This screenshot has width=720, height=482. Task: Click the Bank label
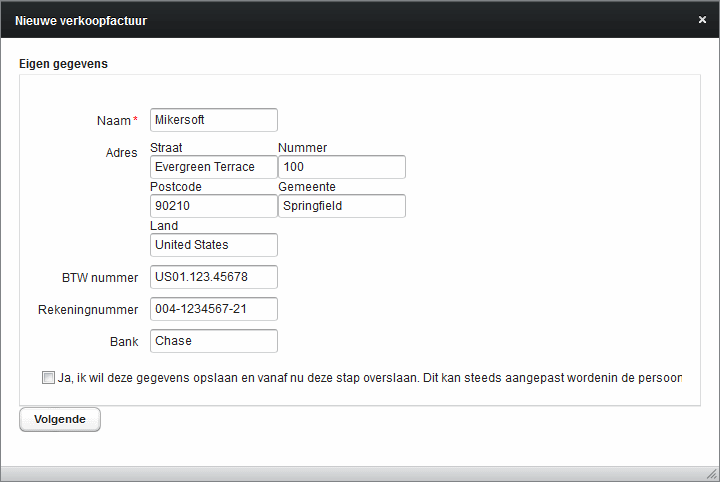coord(124,342)
